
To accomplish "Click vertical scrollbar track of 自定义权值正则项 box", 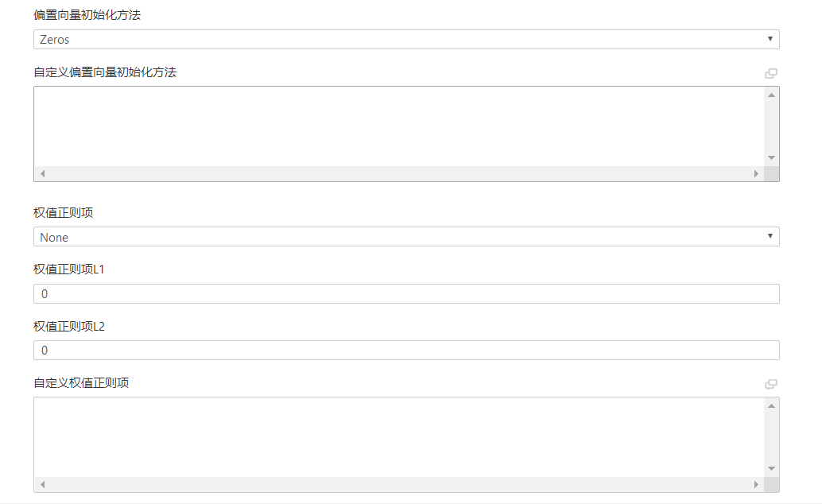I will pos(771,437).
